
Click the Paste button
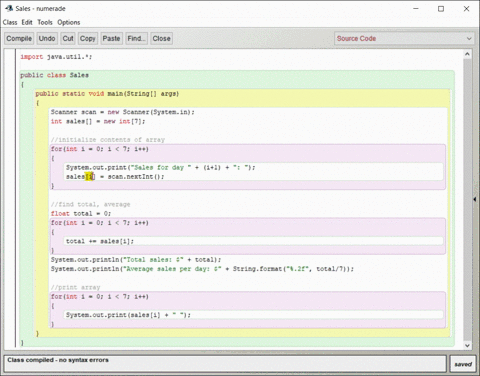pyautogui.click(x=111, y=38)
